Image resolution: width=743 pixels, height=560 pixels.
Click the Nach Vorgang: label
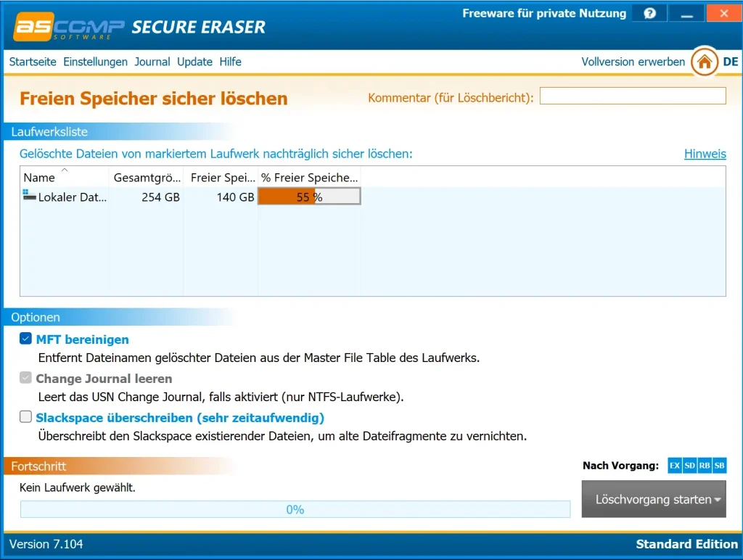pos(620,465)
